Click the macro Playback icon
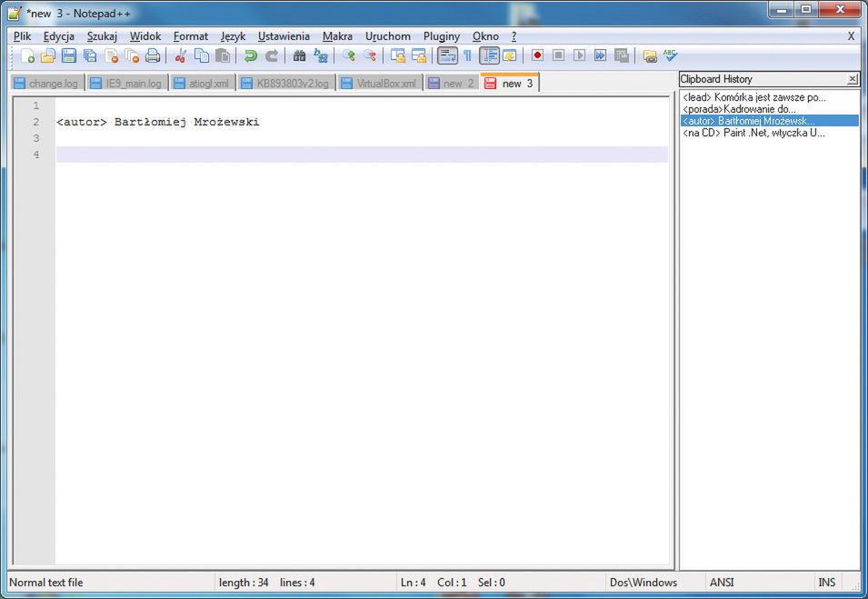 579,55
